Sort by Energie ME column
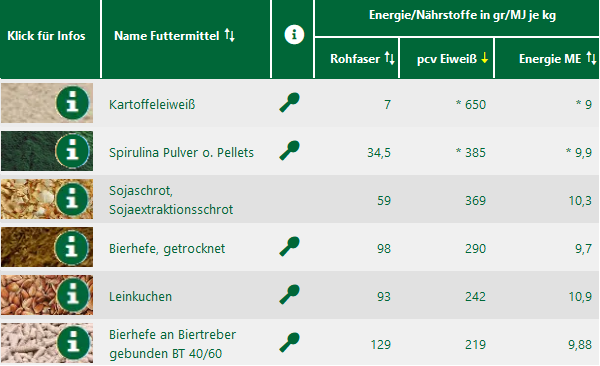 coord(591,58)
